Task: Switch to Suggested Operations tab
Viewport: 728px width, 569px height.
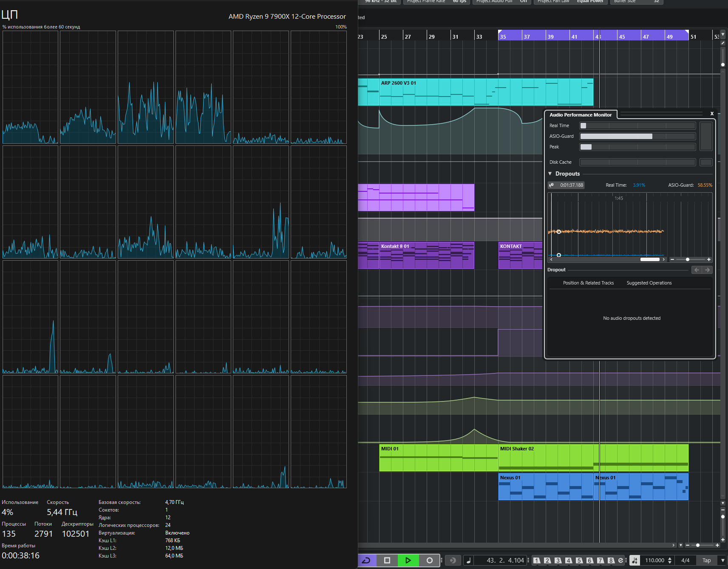Action: [649, 283]
